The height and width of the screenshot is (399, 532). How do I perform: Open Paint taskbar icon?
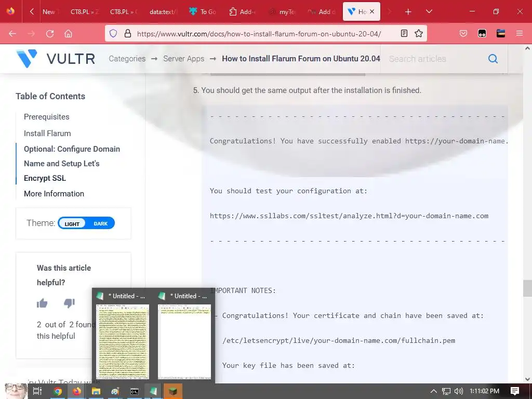pyautogui.click(x=115, y=391)
